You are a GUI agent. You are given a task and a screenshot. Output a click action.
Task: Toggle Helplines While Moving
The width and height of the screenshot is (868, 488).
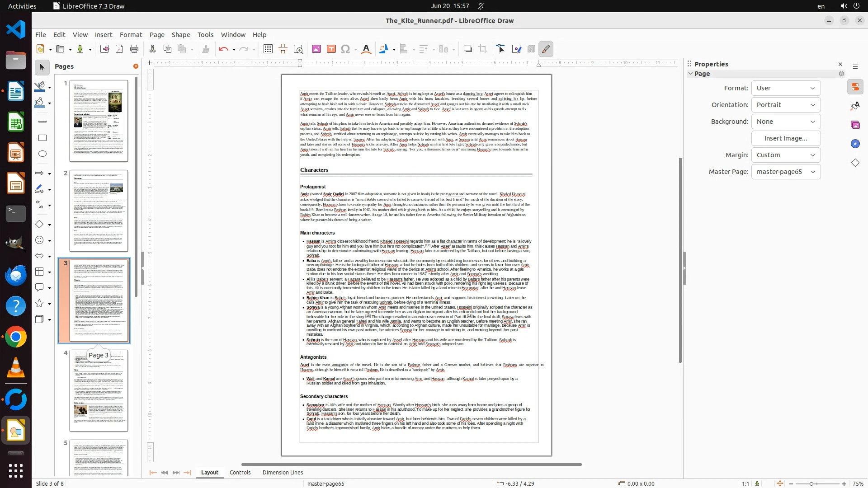[283, 49]
